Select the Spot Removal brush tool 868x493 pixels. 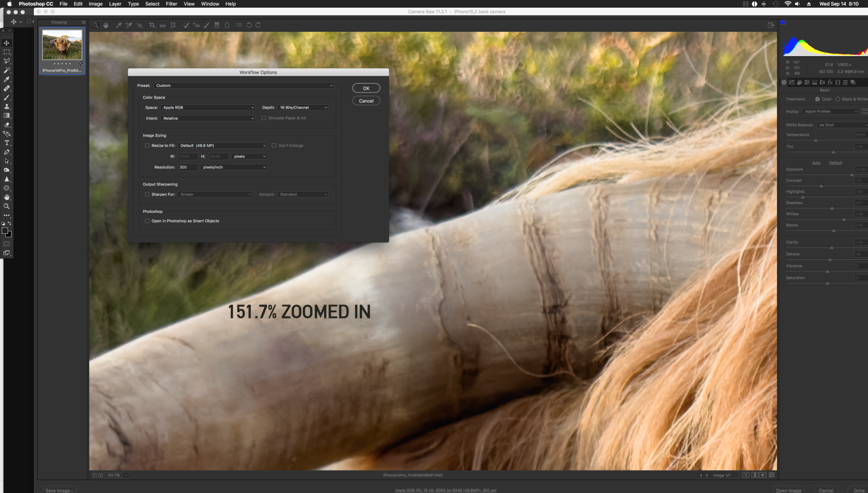click(186, 25)
